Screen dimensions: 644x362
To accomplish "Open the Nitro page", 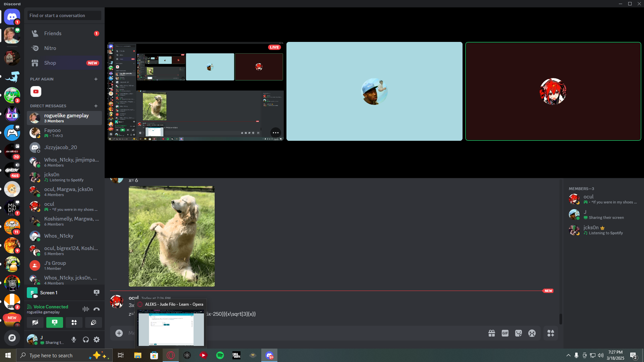I will point(64,48).
